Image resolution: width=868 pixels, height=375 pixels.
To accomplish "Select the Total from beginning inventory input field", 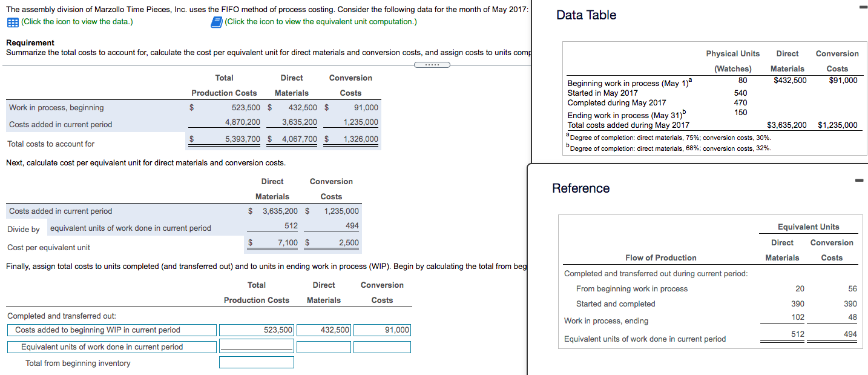I will (x=256, y=362).
